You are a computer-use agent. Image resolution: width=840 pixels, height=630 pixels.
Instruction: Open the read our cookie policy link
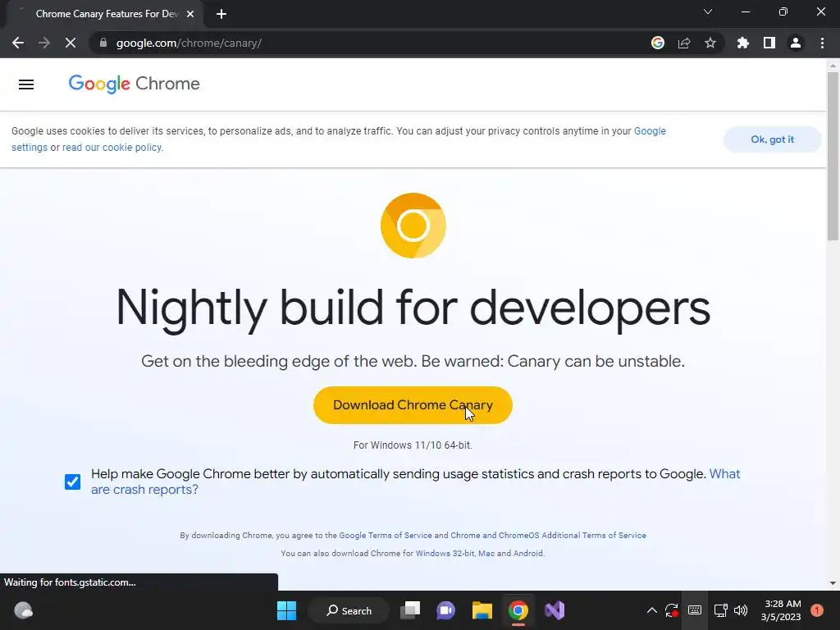point(112,148)
